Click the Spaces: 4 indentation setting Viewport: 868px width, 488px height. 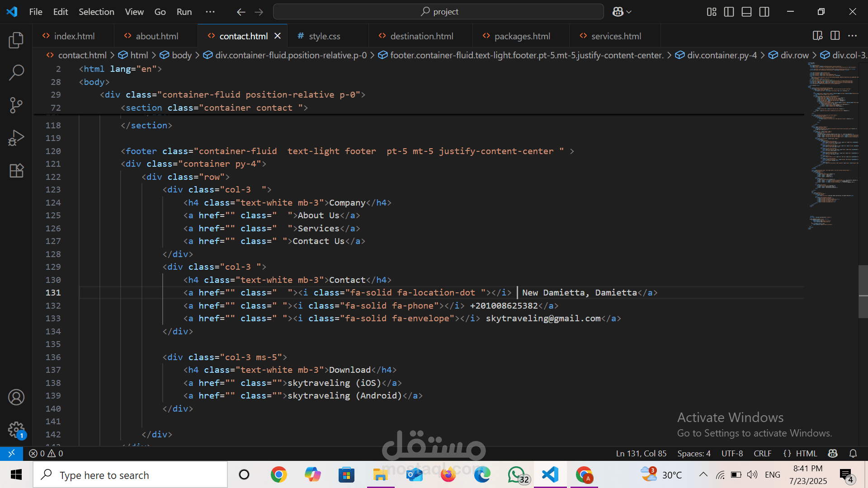coord(693,453)
